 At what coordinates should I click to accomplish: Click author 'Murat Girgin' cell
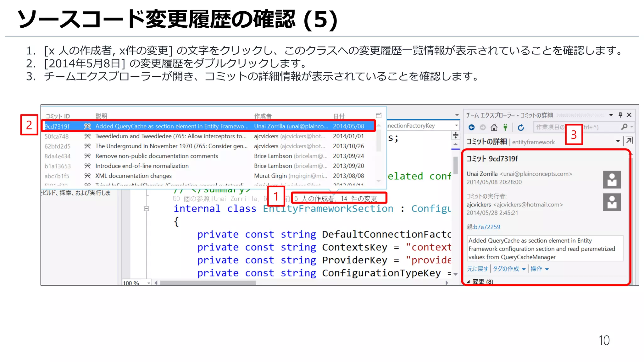tap(291, 176)
